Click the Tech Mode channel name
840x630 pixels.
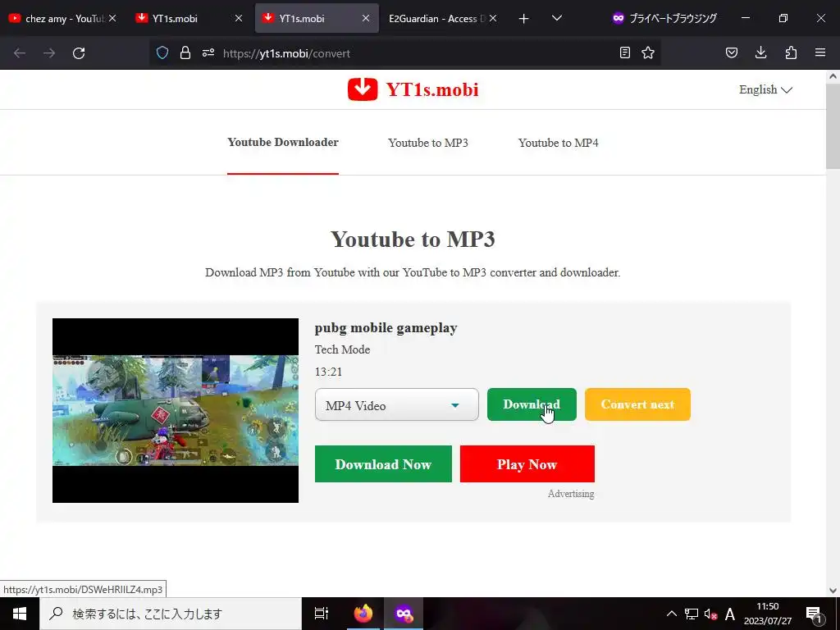click(x=342, y=349)
